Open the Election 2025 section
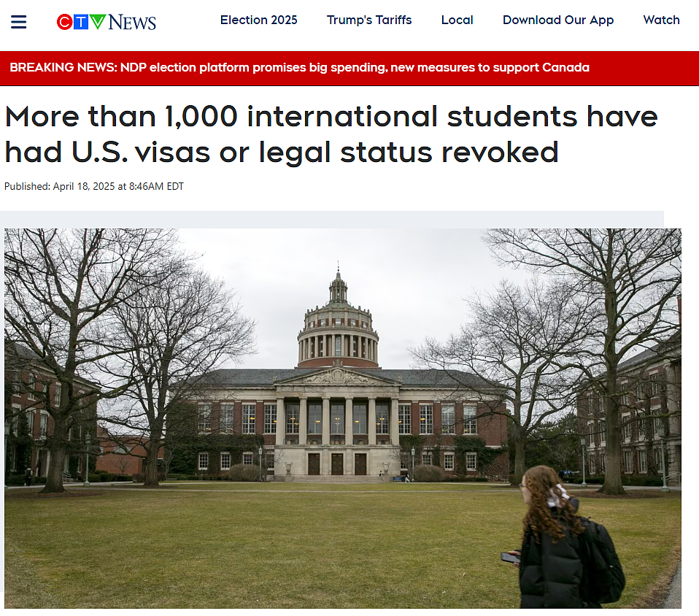Image resolution: width=699 pixels, height=616 pixels. coord(258,20)
